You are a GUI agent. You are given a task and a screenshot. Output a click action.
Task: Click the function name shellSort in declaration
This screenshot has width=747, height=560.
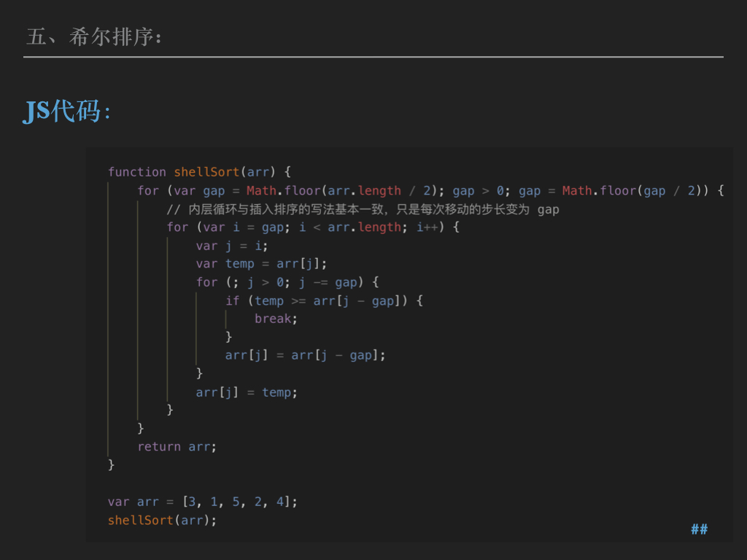[206, 172]
